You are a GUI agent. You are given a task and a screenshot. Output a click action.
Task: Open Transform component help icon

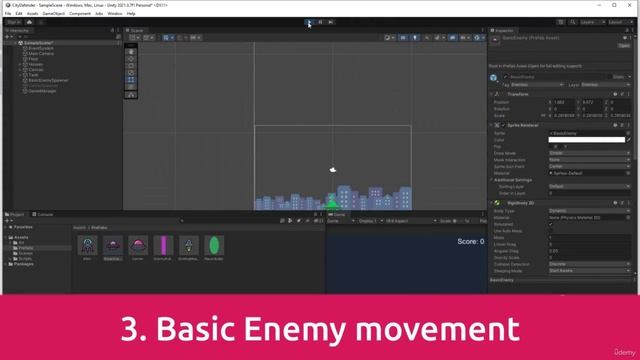615,94
